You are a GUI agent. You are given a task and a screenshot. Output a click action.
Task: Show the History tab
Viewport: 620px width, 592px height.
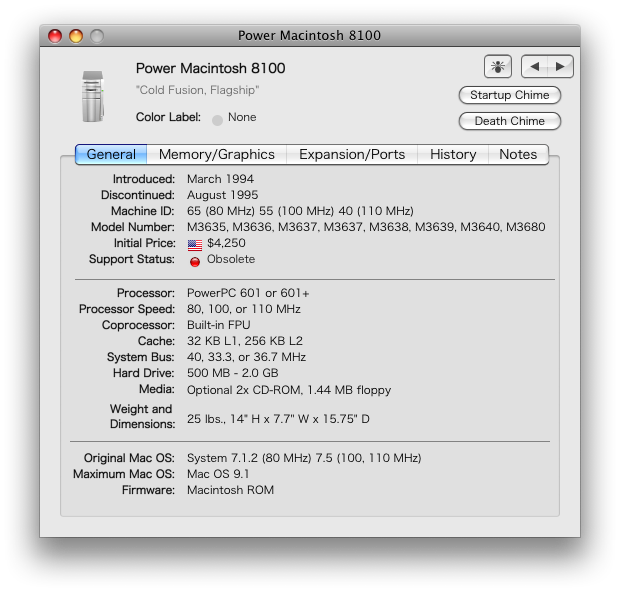click(x=453, y=154)
